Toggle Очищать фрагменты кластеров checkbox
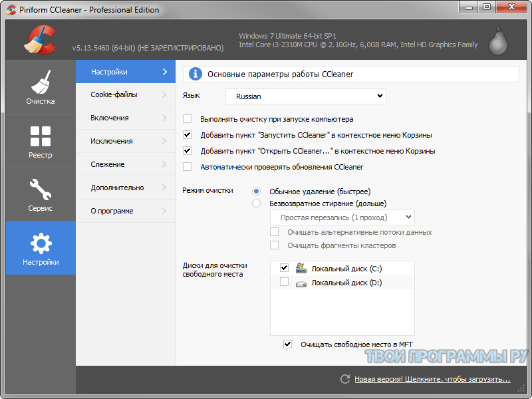Screen dimensions: 532x399 tap(274, 245)
